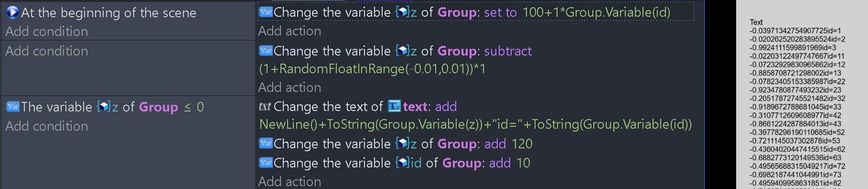
Task: Edit the NewLine()+ToString text expression
Action: (x=475, y=124)
